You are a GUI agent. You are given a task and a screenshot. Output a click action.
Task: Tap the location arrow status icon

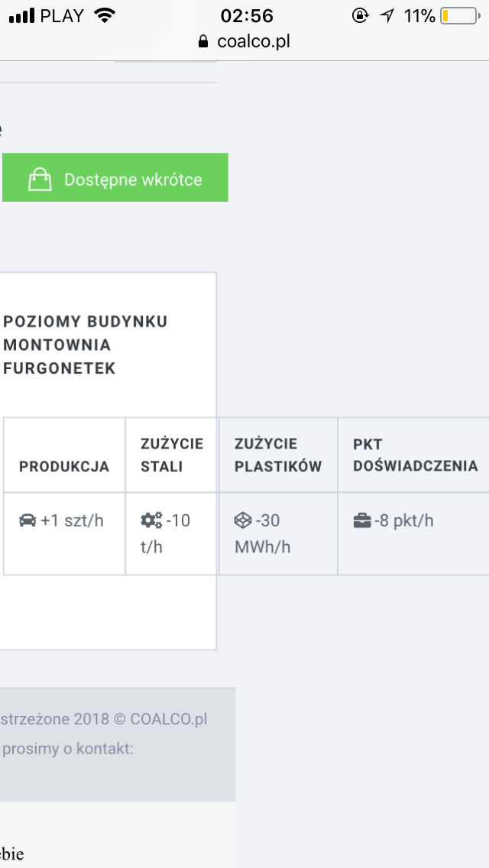pos(387,16)
